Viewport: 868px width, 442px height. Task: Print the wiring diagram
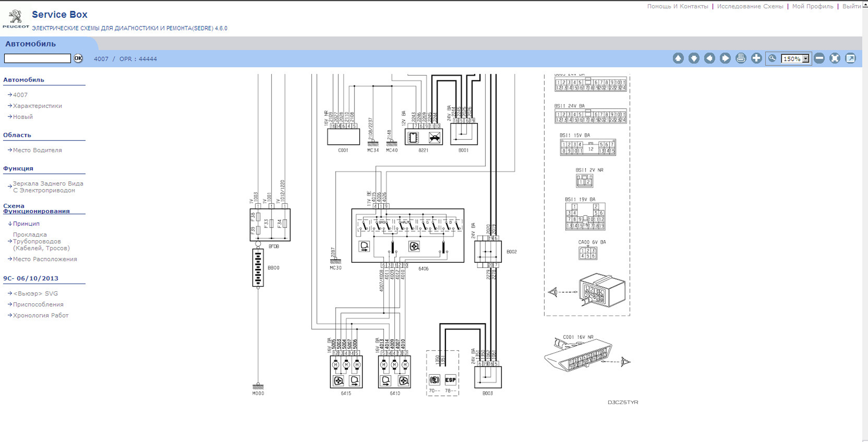(x=741, y=58)
